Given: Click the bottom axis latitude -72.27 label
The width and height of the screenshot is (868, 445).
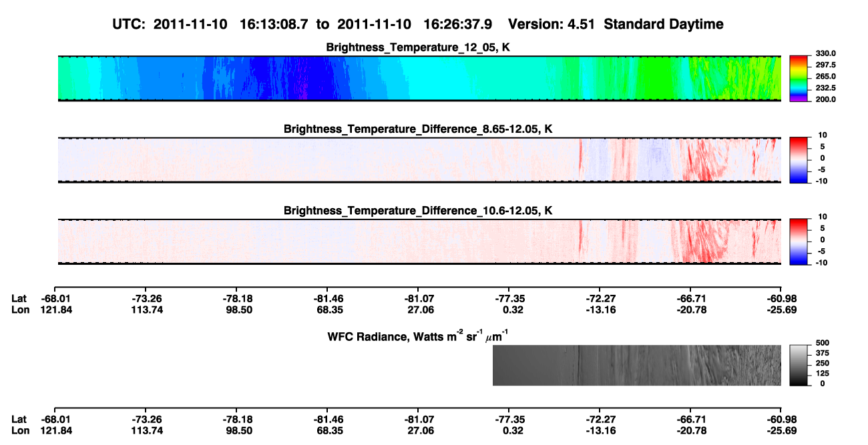Looking at the screenshot, I should [x=600, y=420].
